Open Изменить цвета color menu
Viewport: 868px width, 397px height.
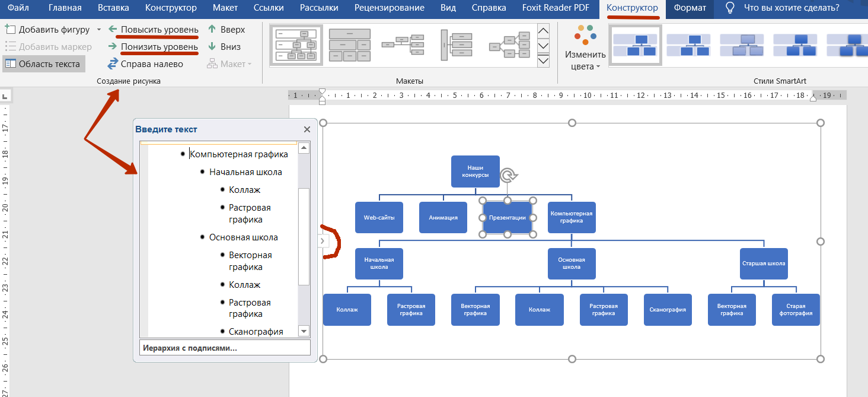pyautogui.click(x=585, y=47)
